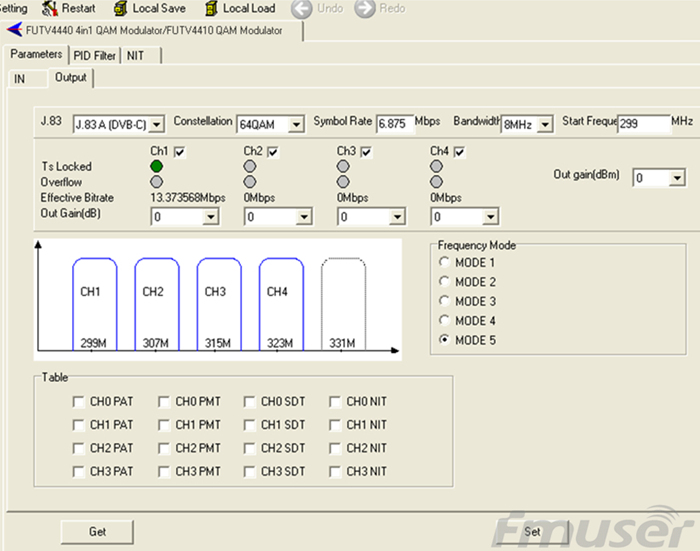Select MODE 1 frequency mode

[444, 262]
